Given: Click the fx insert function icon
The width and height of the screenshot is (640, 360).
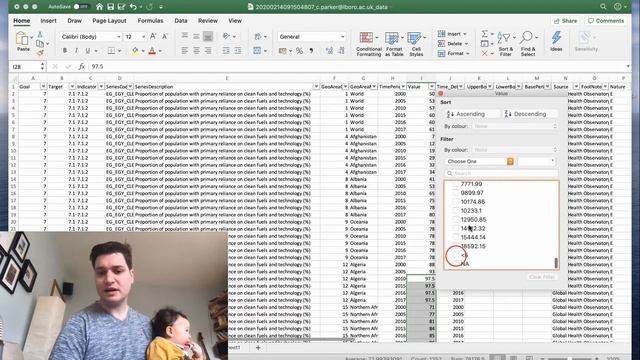Looking at the screenshot, I should click(x=82, y=66).
